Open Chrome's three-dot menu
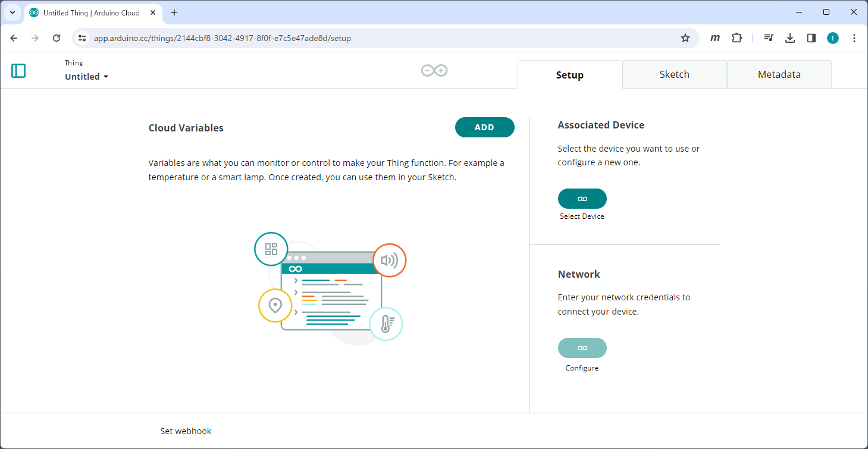This screenshot has height=449, width=868. pyautogui.click(x=854, y=37)
